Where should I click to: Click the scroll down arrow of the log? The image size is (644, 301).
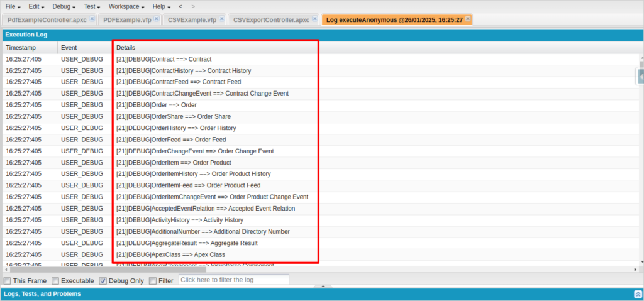(641, 261)
